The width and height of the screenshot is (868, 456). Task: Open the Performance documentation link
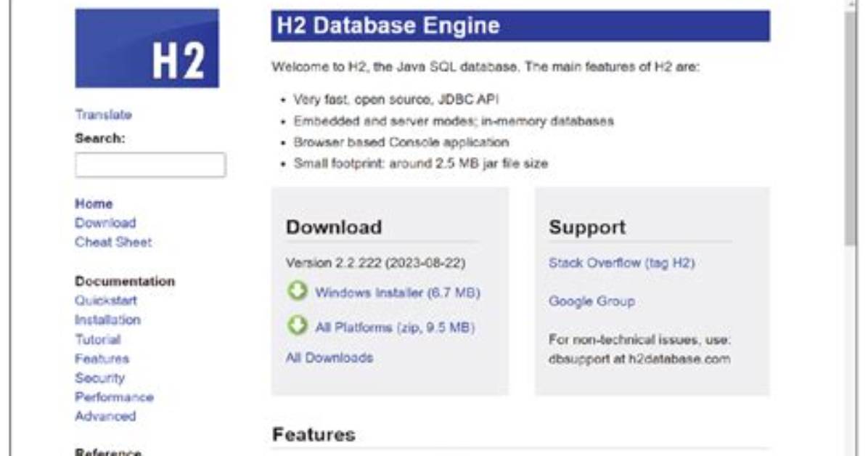114,397
